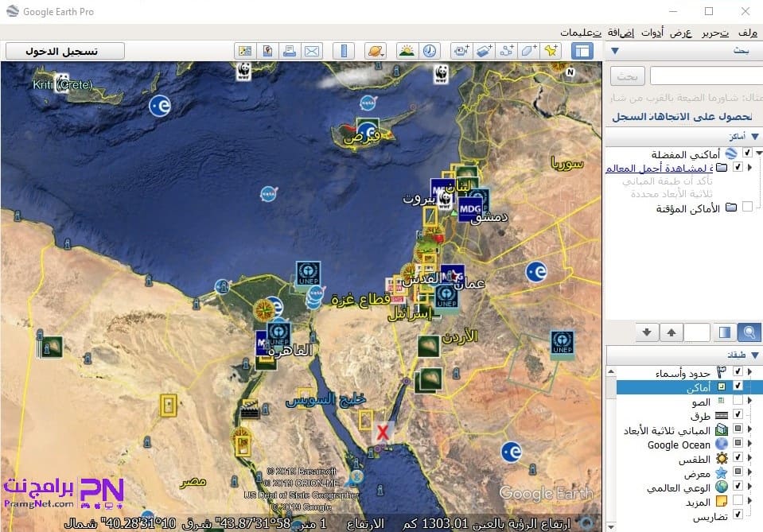763x532 pixels.
Task: Open the عرض view menu
Action: [681, 33]
